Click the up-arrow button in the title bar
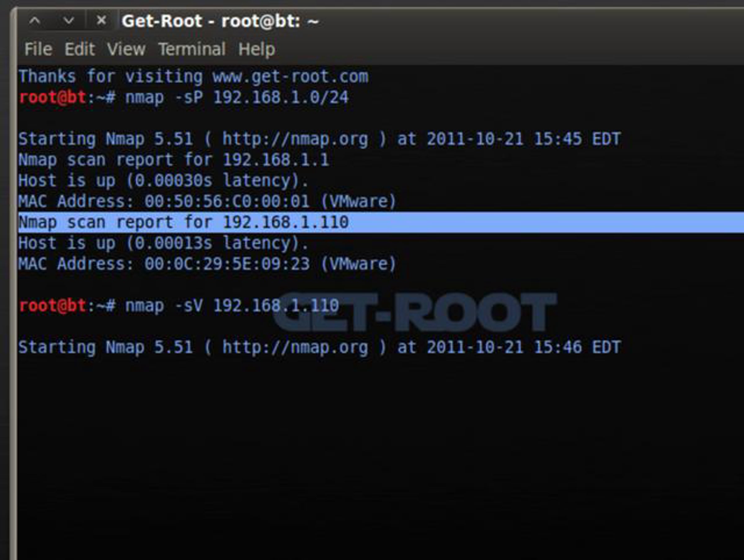Image resolution: width=744 pixels, height=560 pixels. (x=35, y=21)
